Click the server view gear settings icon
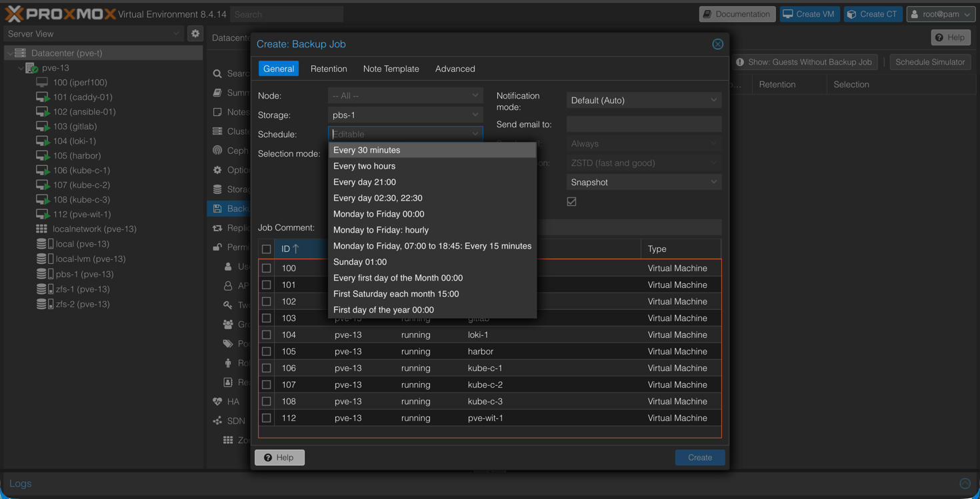980x499 pixels. point(195,33)
